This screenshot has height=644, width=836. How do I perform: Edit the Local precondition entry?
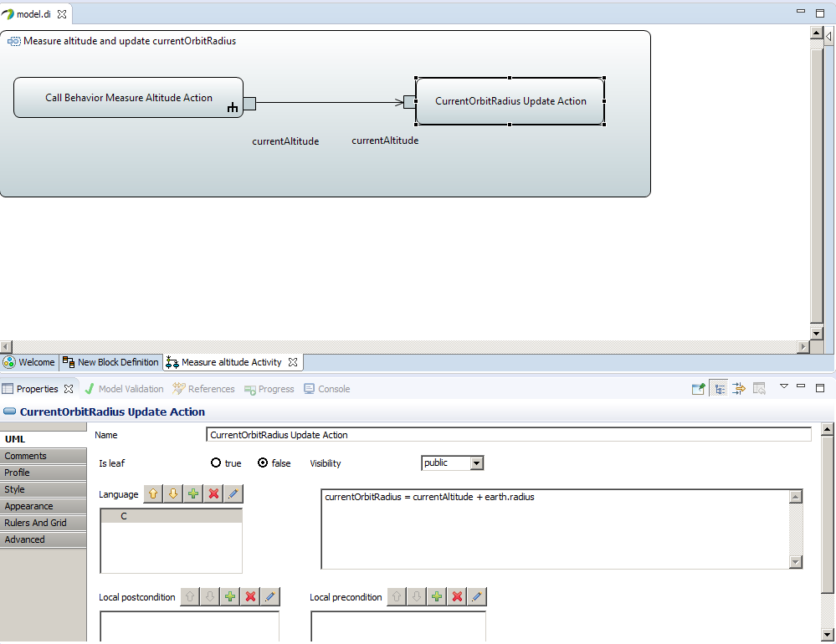[x=477, y=596]
